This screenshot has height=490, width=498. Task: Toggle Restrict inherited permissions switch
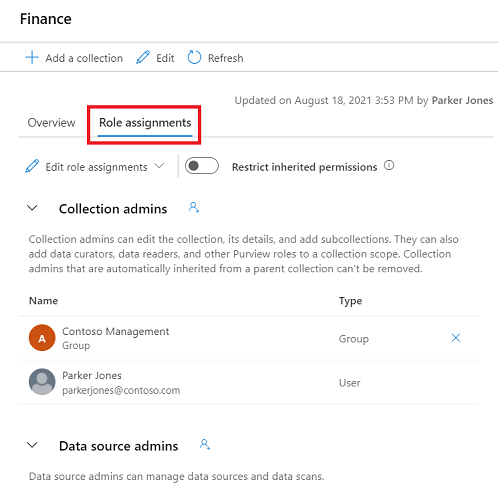coord(202,166)
